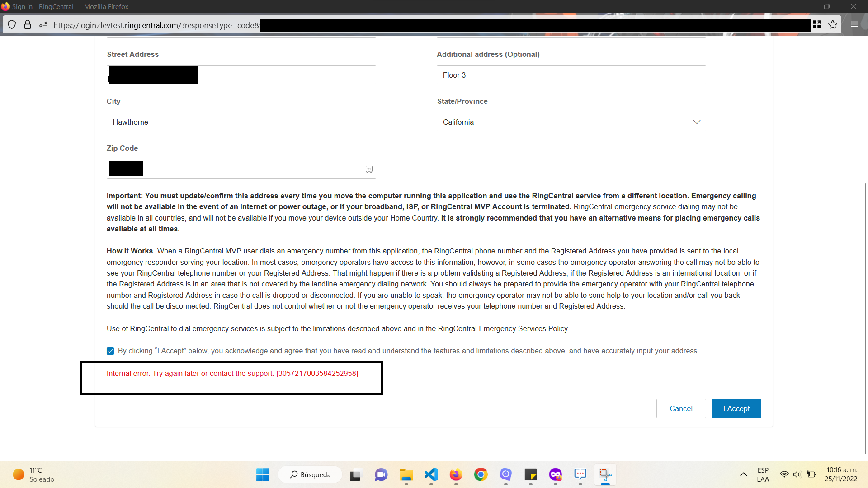
Task: Toggle the I Accept acknowledgement checkbox
Action: [x=110, y=351]
